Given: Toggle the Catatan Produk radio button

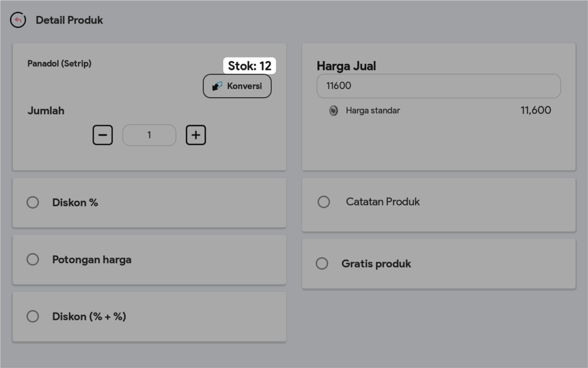Looking at the screenshot, I should (324, 202).
